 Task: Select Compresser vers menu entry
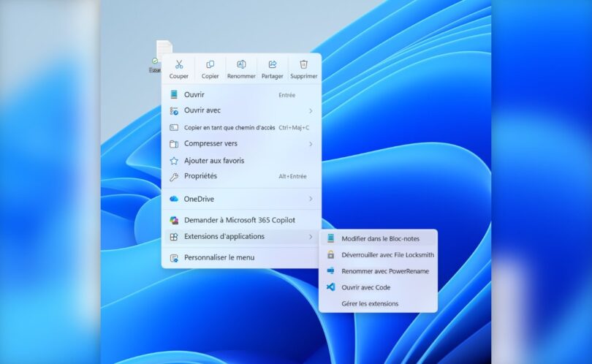241,144
